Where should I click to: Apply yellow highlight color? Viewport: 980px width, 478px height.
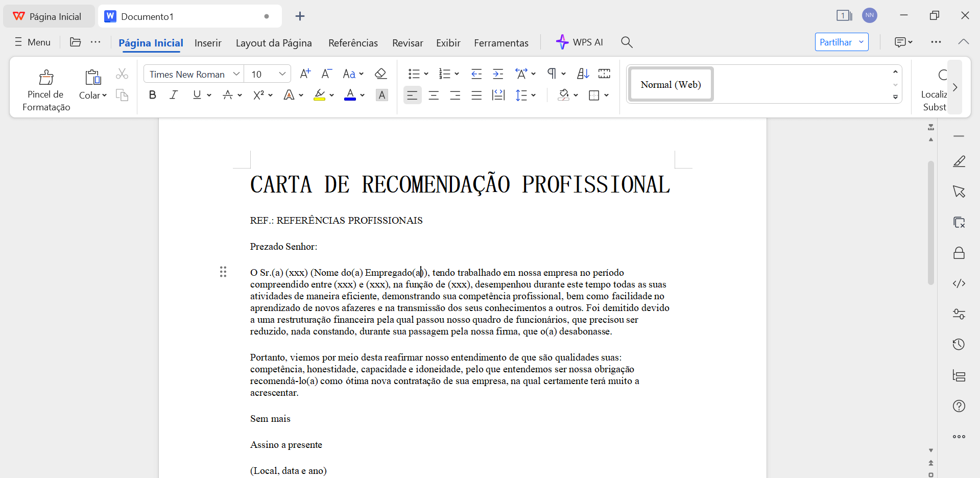pyautogui.click(x=320, y=95)
